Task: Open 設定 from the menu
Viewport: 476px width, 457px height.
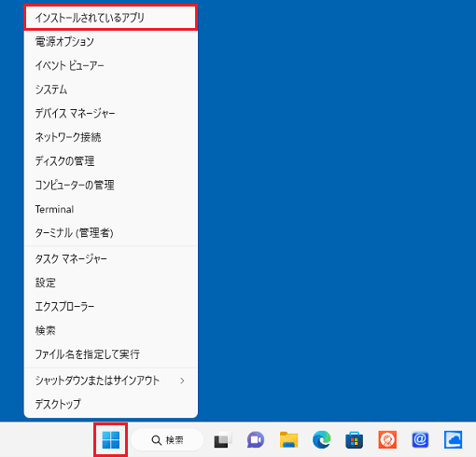Action: pos(111,283)
